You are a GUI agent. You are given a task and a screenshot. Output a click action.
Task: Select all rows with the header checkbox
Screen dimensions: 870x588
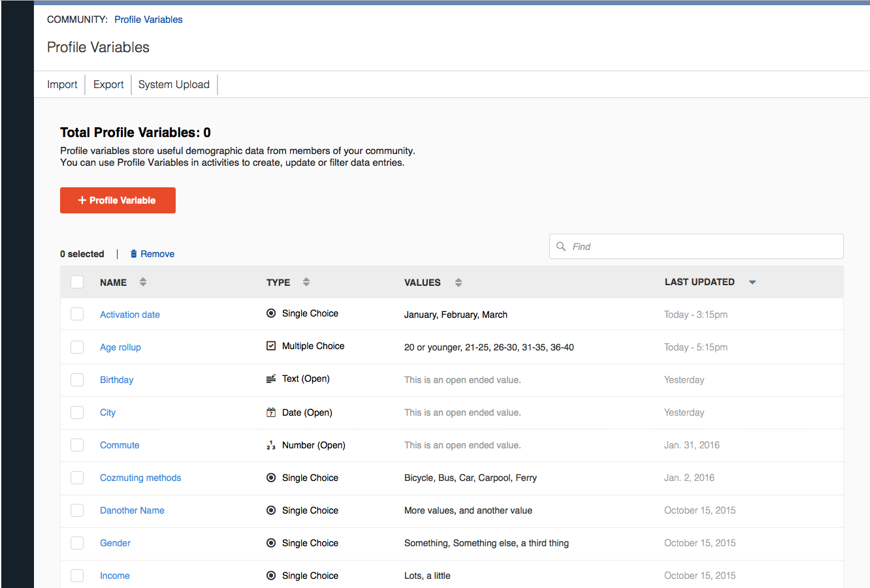pyautogui.click(x=77, y=282)
